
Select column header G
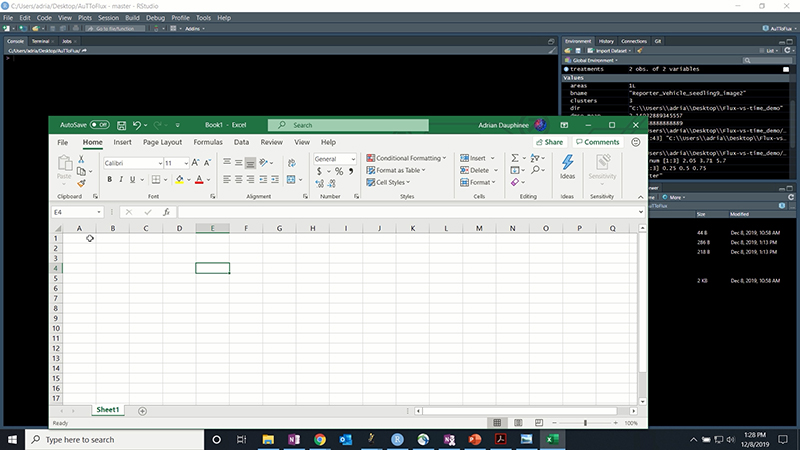[x=280, y=229]
